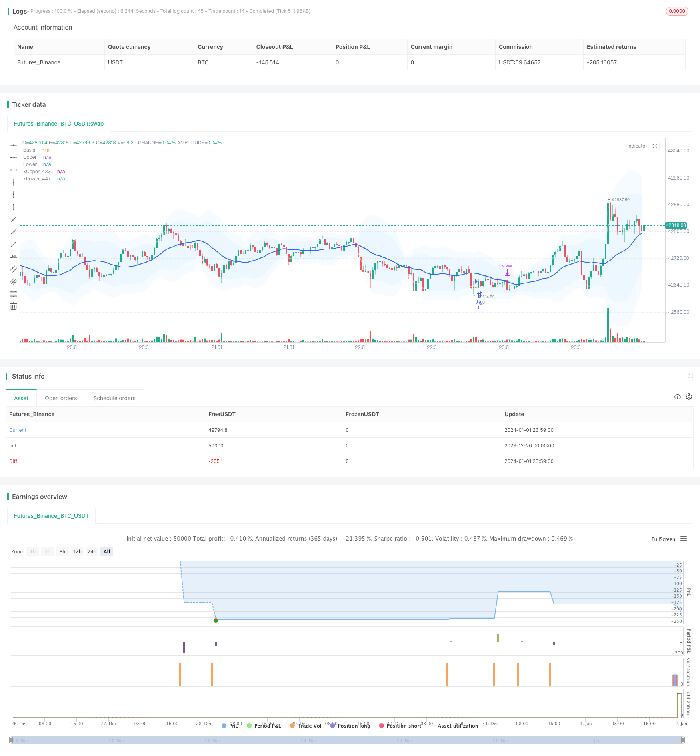Image resolution: width=700 pixels, height=756 pixels.
Task: Click the FullScreen button on the earnings chart
Action: pos(663,539)
